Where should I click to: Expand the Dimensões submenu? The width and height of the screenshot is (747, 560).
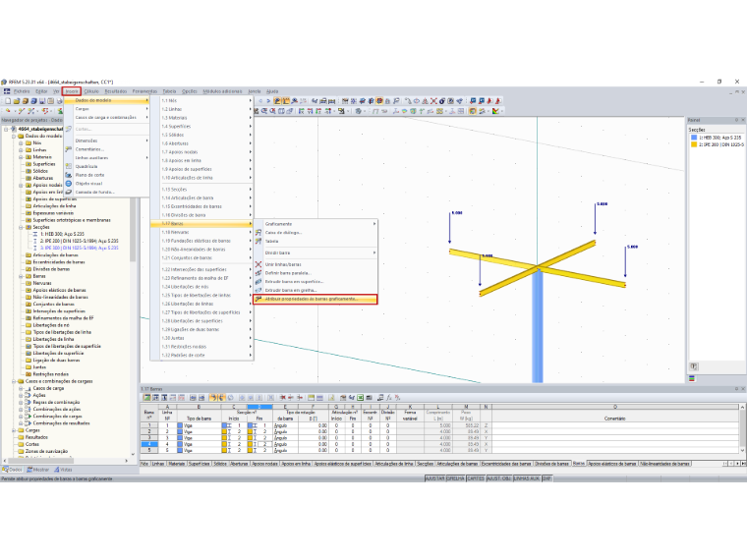107,140
